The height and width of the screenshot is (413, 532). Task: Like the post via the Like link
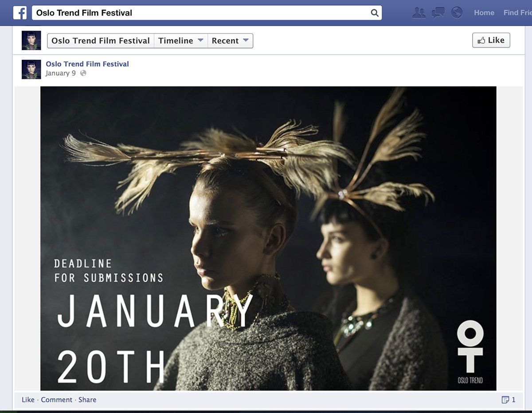click(x=28, y=400)
